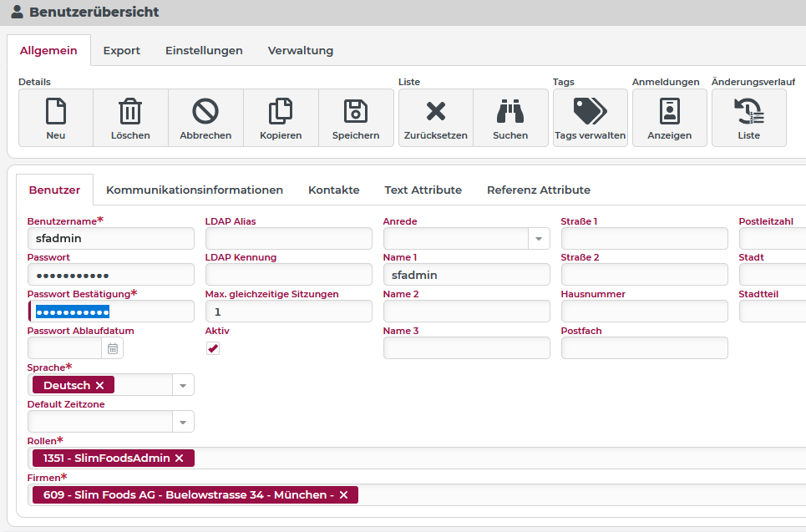The width and height of the screenshot is (806, 532).
Task: Click the Benutzername input field
Action: tap(111, 239)
